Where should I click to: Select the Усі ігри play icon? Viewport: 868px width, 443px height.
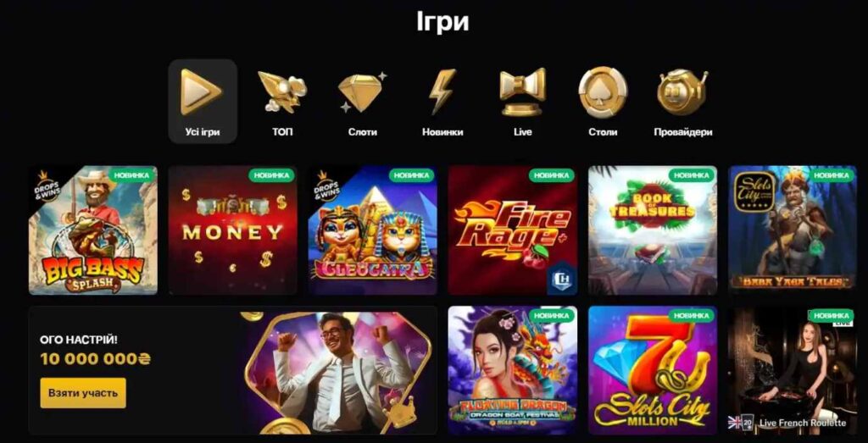pyautogui.click(x=201, y=91)
